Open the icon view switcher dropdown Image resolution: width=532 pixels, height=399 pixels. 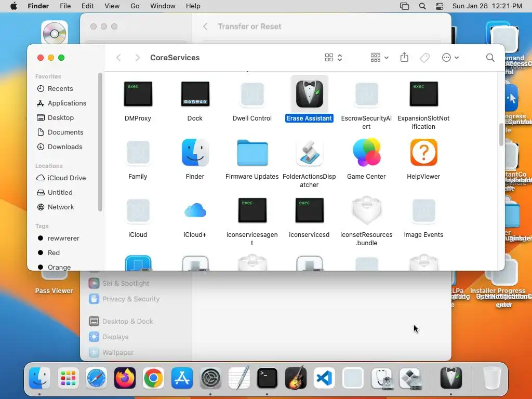pyautogui.click(x=334, y=58)
